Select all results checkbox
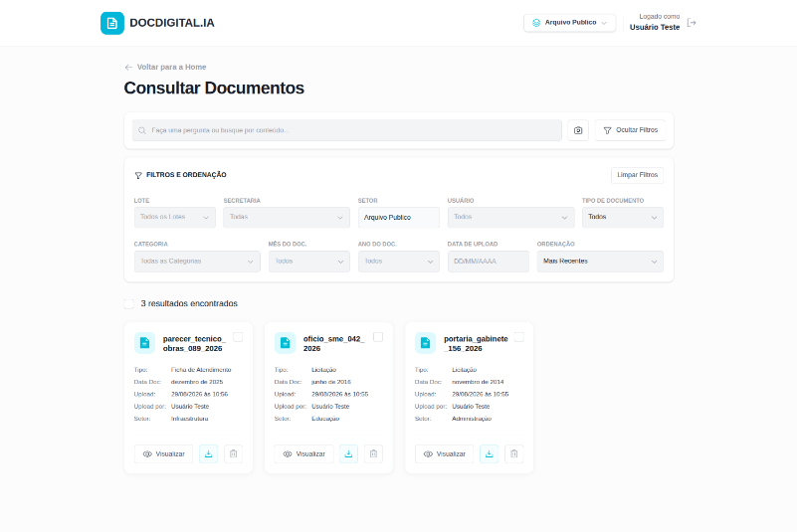Image resolution: width=797 pixels, height=532 pixels. click(129, 304)
